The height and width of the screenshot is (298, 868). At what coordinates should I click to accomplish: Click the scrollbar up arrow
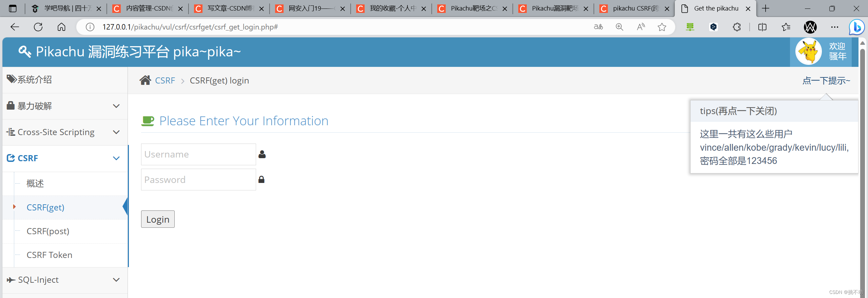pos(863,43)
